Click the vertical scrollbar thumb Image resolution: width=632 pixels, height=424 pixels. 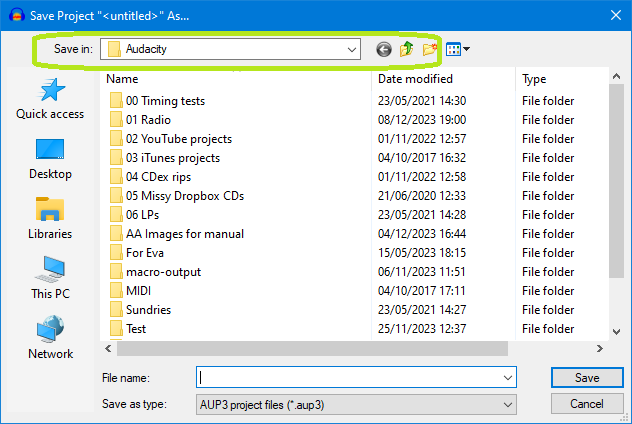(616, 181)
